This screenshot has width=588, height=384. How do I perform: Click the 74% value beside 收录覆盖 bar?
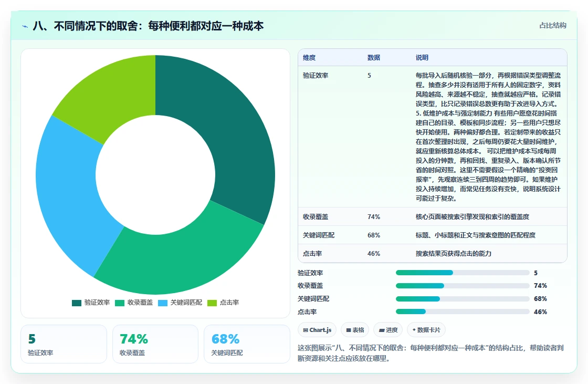[x=540, y=286]
